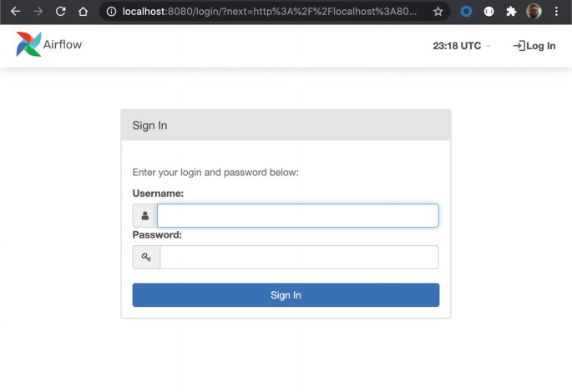Focus the Username input field
572x392 pixels.
click(x=297, y=216)
